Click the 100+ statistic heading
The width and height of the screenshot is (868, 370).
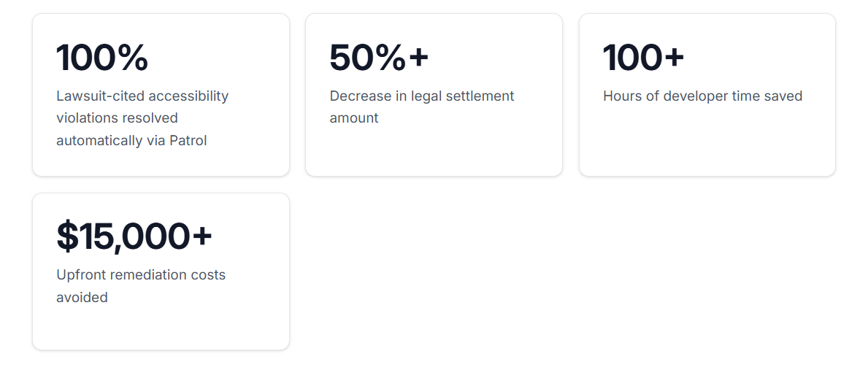click(643, 58)
